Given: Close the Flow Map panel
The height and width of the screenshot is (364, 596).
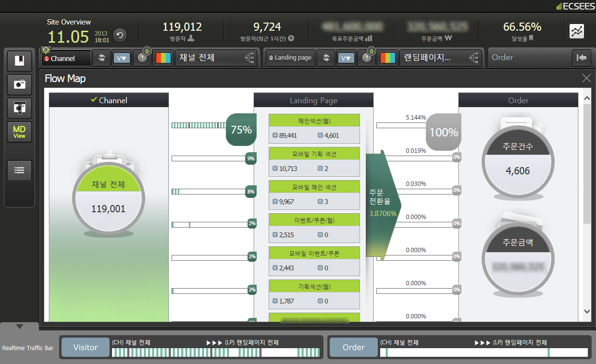Looking at the screenshot, I should coord(586,78).
